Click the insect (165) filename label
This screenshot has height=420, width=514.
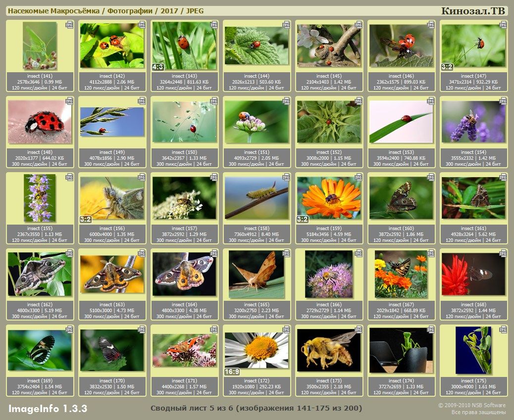[257, 305]
